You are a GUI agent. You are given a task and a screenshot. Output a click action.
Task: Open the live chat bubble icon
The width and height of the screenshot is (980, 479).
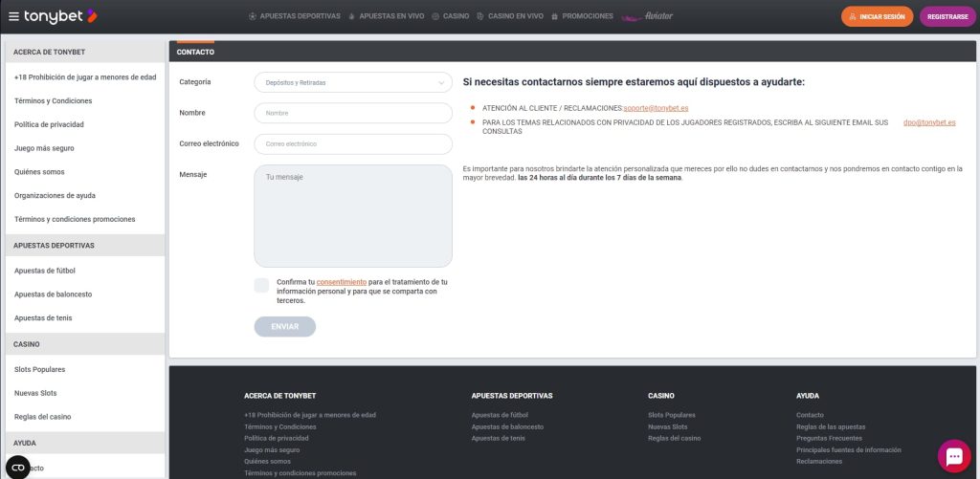click(x=954, y=456)
